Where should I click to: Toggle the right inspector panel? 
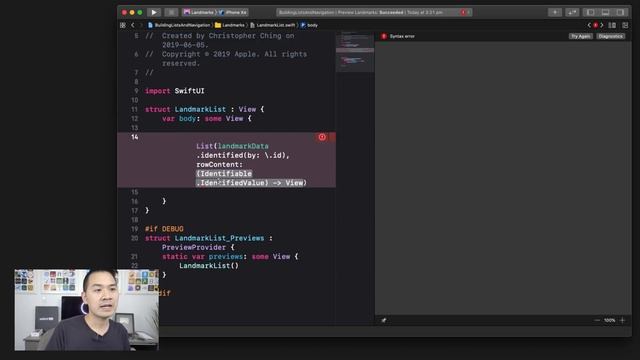[x=620, y=12]
